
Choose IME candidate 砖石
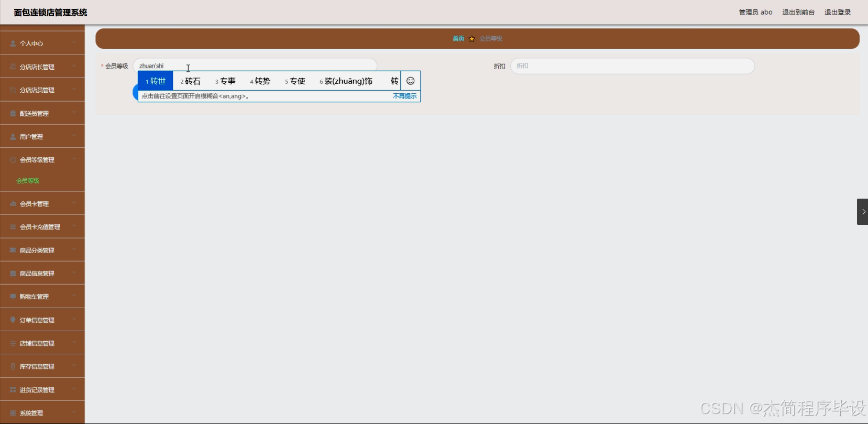click(x=190, y=81)
